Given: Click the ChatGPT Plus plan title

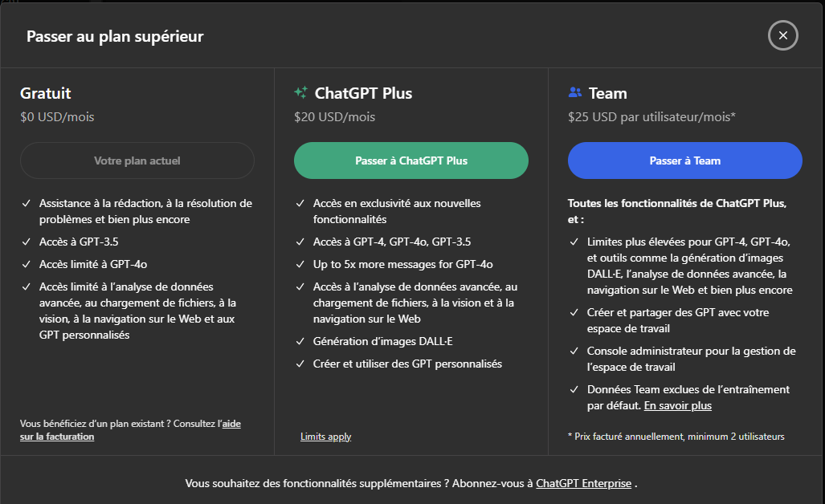Looking at the screenshot, I should 363,93.
